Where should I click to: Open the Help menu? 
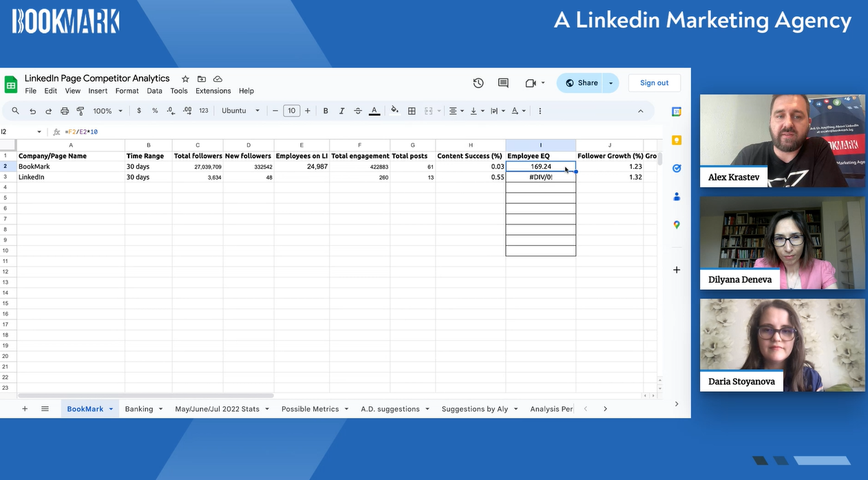[x=246, y=91]
